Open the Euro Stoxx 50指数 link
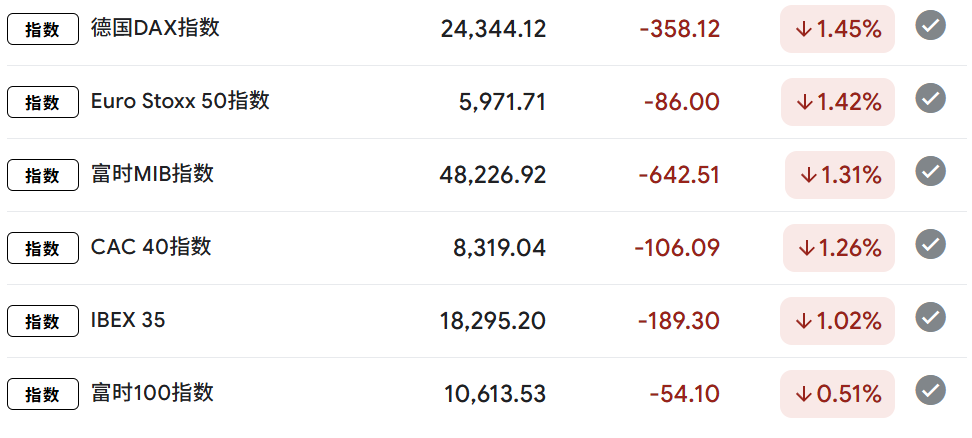 click(180, 101)
